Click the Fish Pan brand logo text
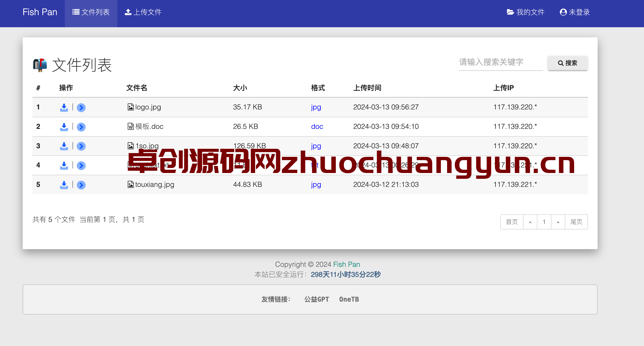This screenshot has height=346, width=644. point(40,12)
